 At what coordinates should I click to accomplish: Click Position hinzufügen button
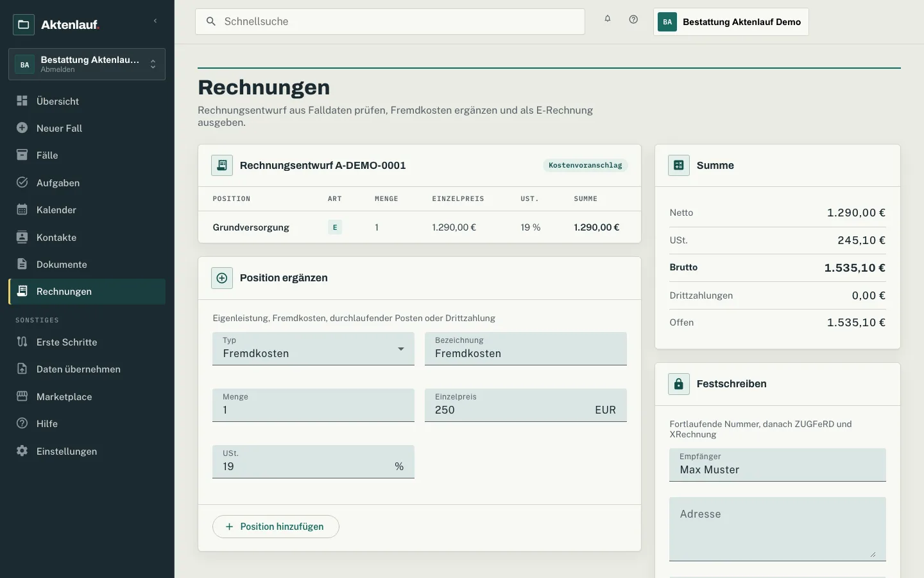point(276,527)
